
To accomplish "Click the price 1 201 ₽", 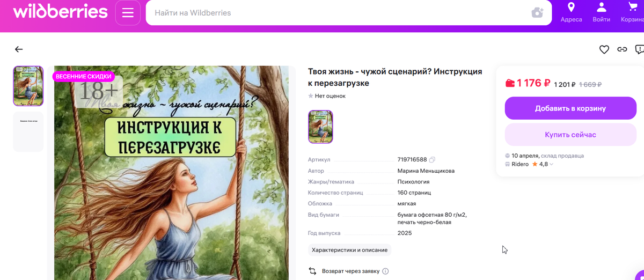I will (565, 84).
